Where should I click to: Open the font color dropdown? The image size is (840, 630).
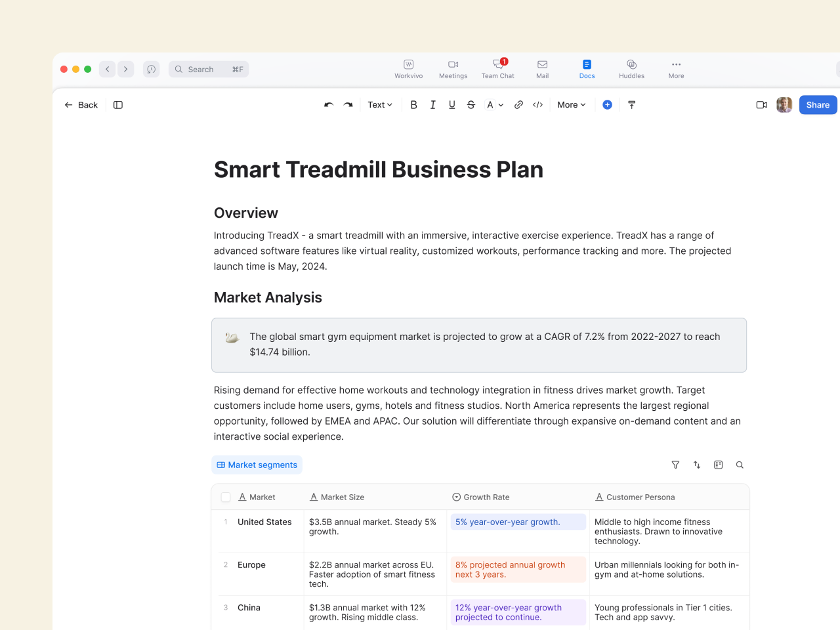click(494, 105)
